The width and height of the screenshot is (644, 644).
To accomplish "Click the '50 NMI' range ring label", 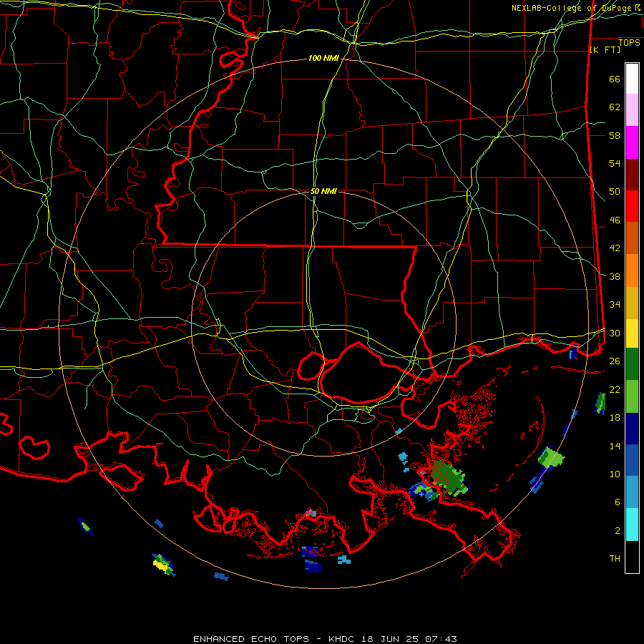I will click(x=323, y=191).
